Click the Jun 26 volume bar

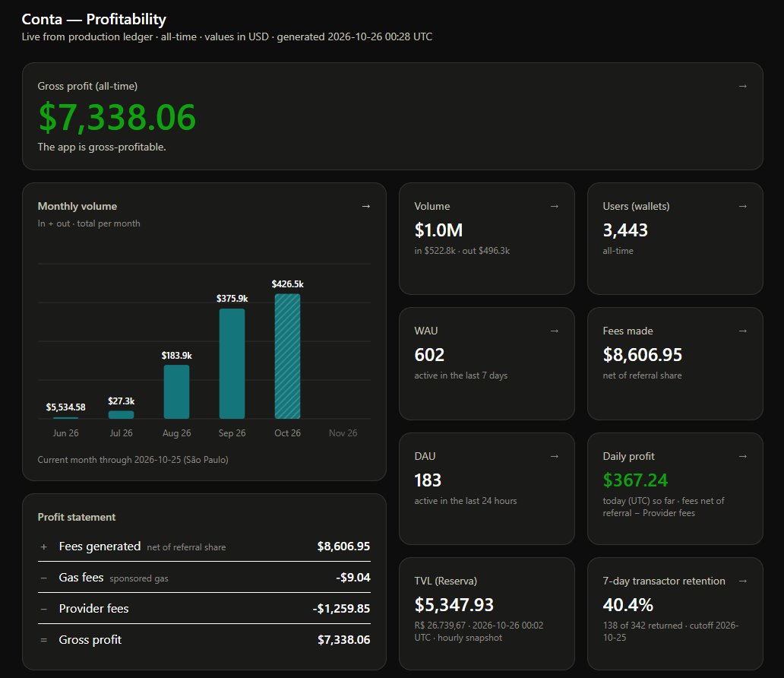pyautogui.click(x=65, y=417)
